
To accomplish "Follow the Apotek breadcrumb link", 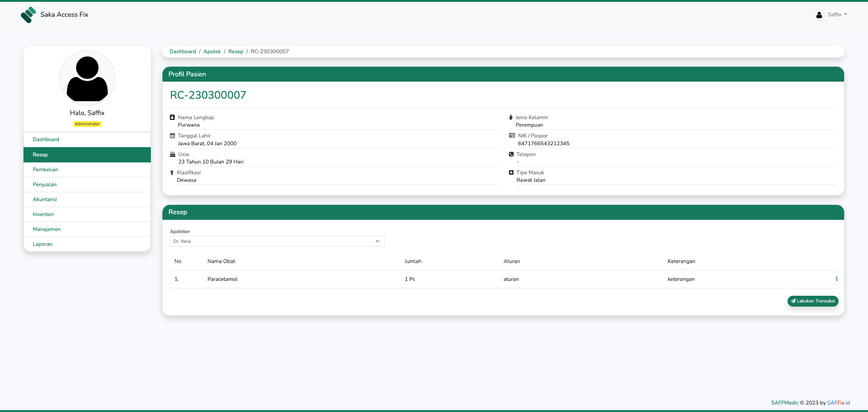I will click(212, 51).
